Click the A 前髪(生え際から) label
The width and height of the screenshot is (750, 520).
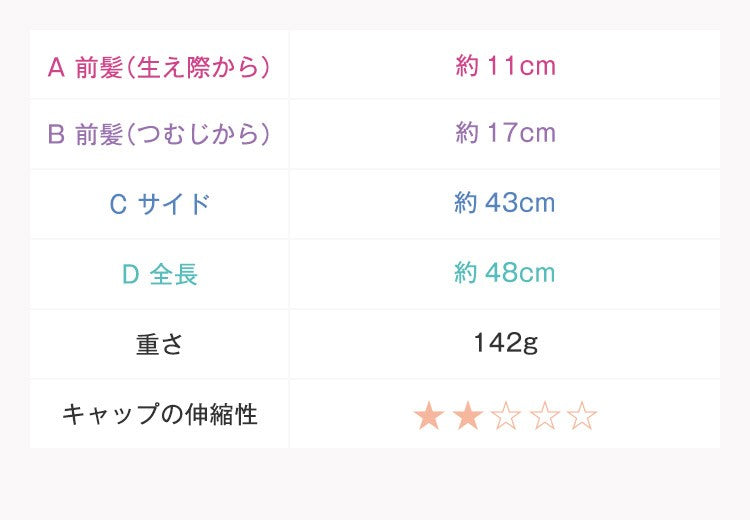(x=159, y=68)
